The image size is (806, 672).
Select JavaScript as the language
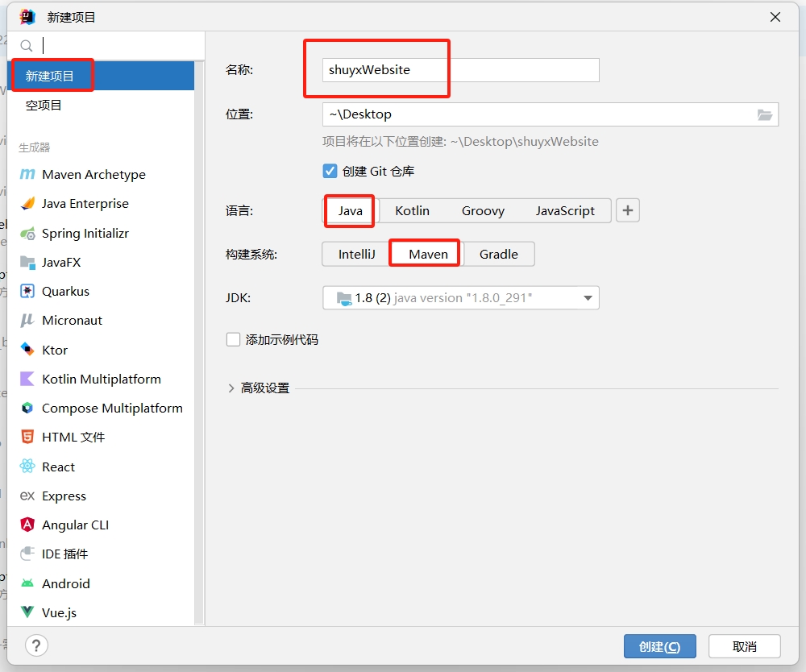565,210
